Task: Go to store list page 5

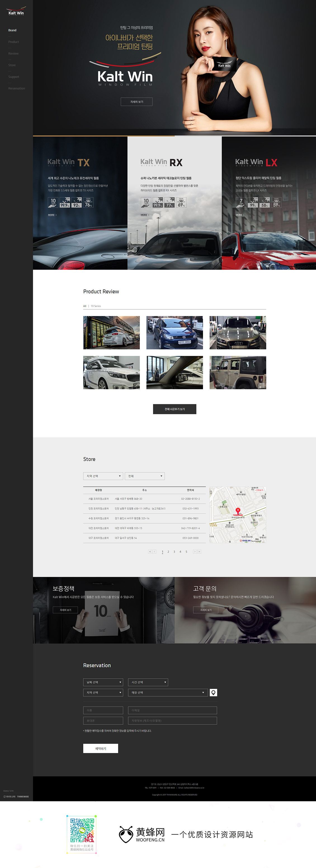Action: 186,551
